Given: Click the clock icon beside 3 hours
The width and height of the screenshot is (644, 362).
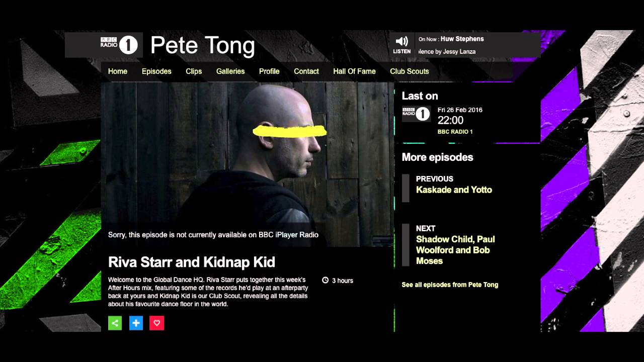Looking at the screenshot, I should pyautogui.click(x=325, y=280).
